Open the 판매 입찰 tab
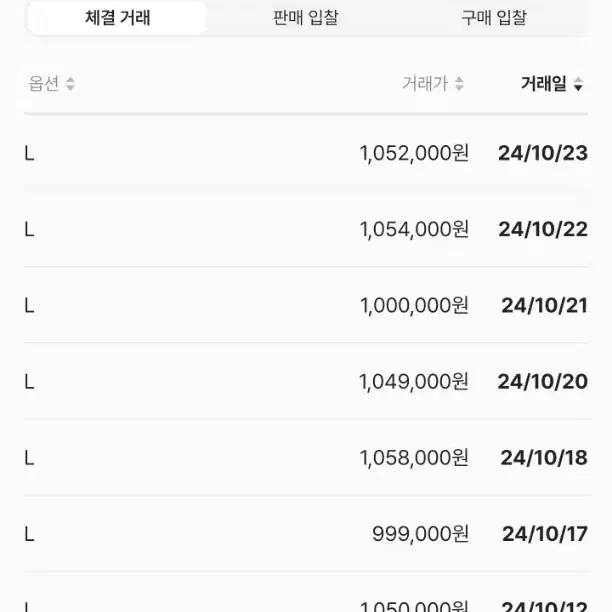This screenshot has height=612, width=612. [x=306, y=18]
